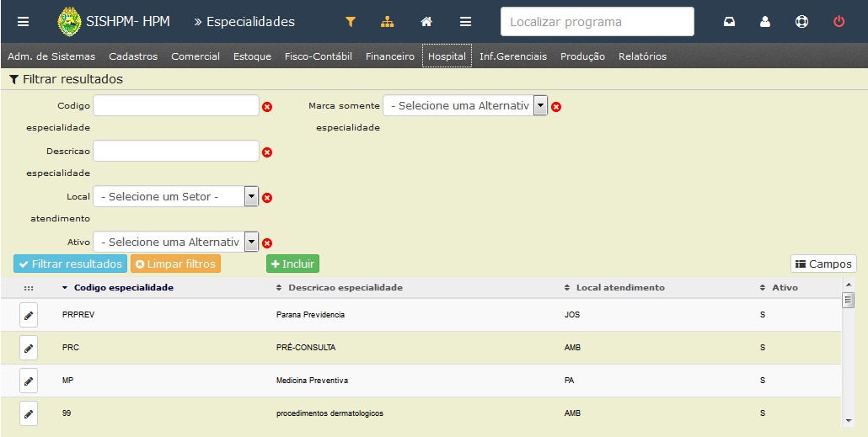Clear the Marca somente especialidade filter red X
This screenshot has width=868, height=437.
(556, 107)
